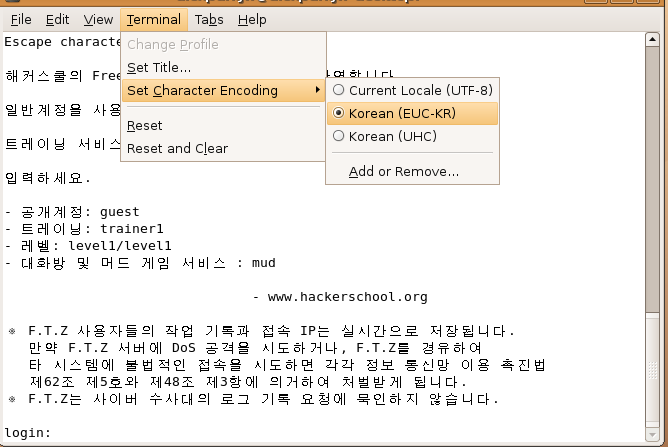Open the Edit menu
The image size is (668, 447).
point(58,19)
